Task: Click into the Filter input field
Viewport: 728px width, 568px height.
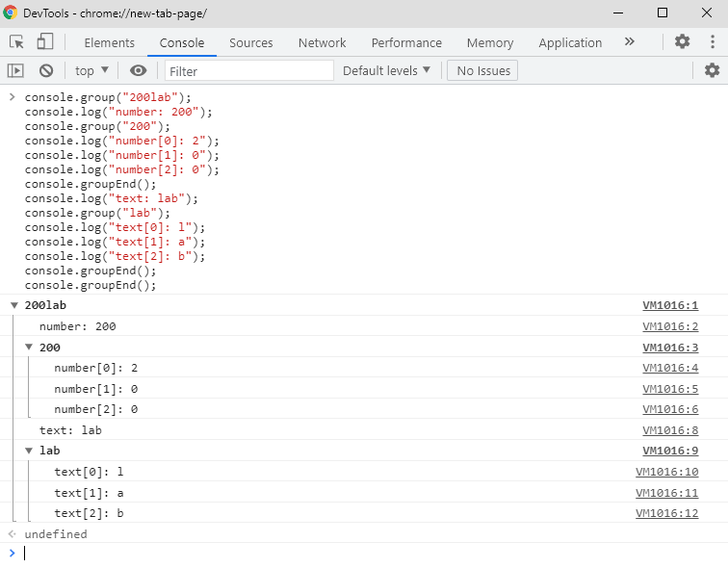Action: click(x=248, y=70)
